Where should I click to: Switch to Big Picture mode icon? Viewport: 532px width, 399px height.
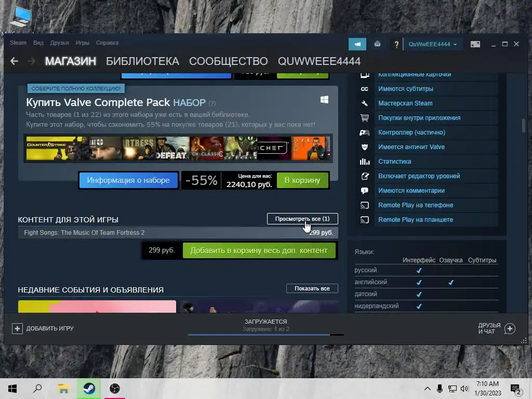coord(475,44)
